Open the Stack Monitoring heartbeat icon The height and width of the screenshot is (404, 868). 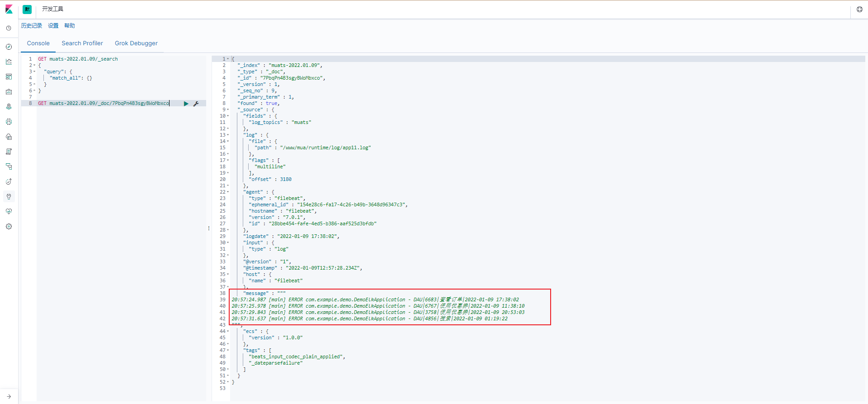pos(9,211)
